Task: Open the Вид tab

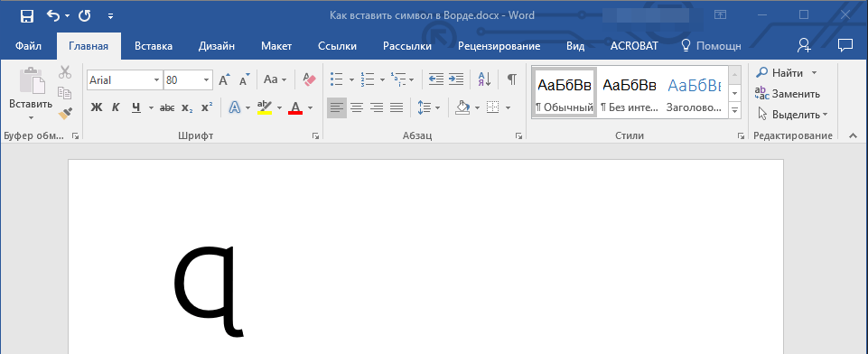Action: 575,46
